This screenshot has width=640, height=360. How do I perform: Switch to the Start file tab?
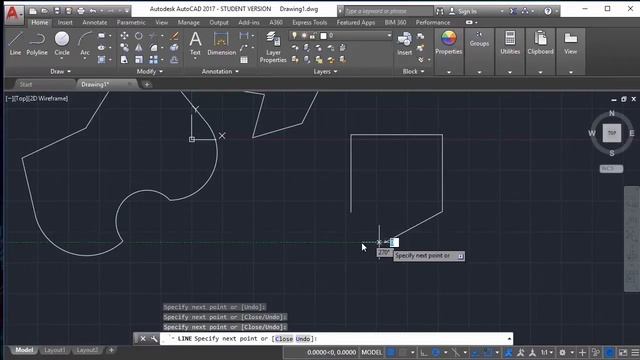pyautogui.click(x=26, y=84)
